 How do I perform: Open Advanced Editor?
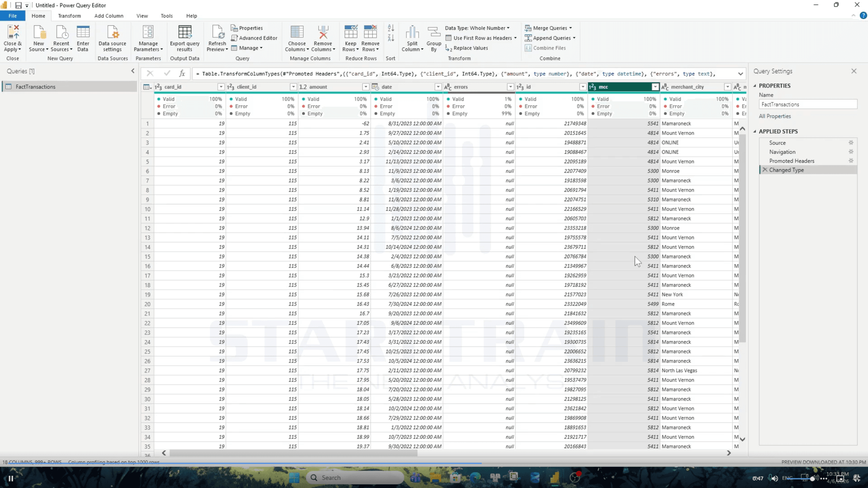click(254, 38)
